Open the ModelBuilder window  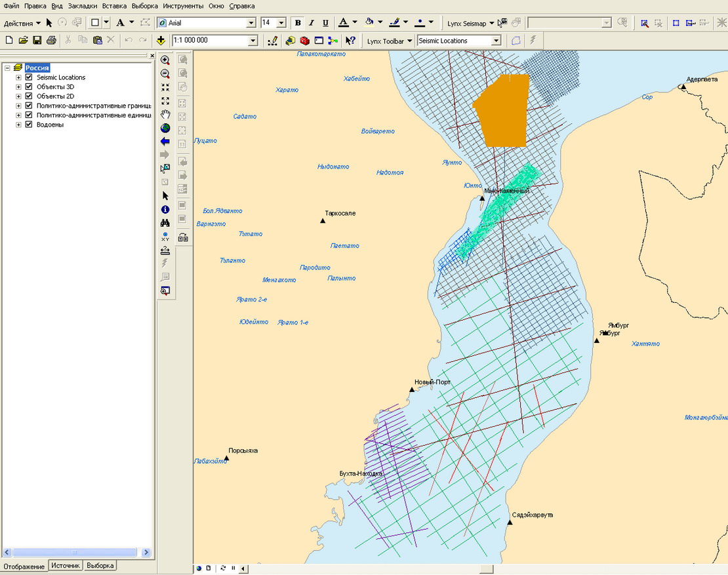point(333,41)
